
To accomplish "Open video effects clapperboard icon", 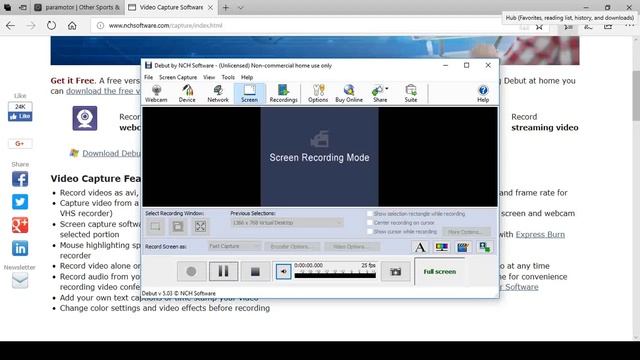I will point(463,247).
